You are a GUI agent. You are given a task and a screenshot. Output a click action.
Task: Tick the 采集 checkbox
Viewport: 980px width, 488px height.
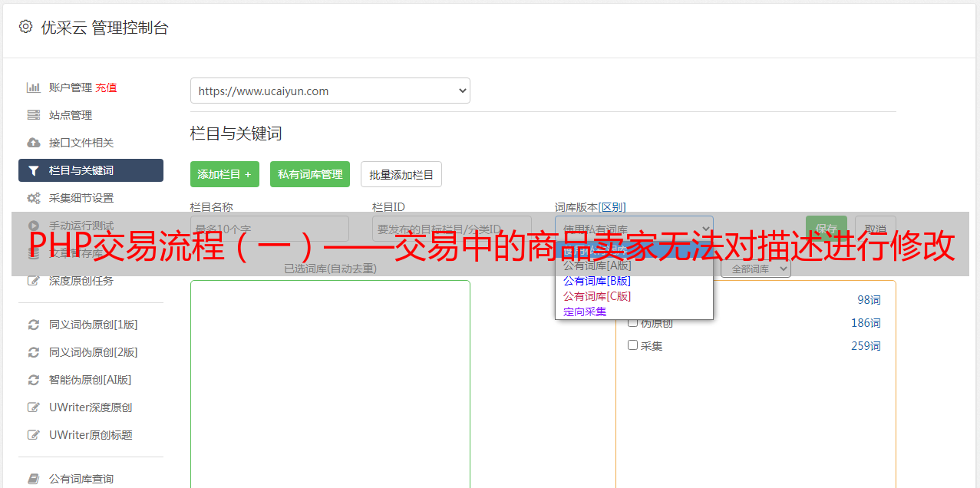[633, 345]
